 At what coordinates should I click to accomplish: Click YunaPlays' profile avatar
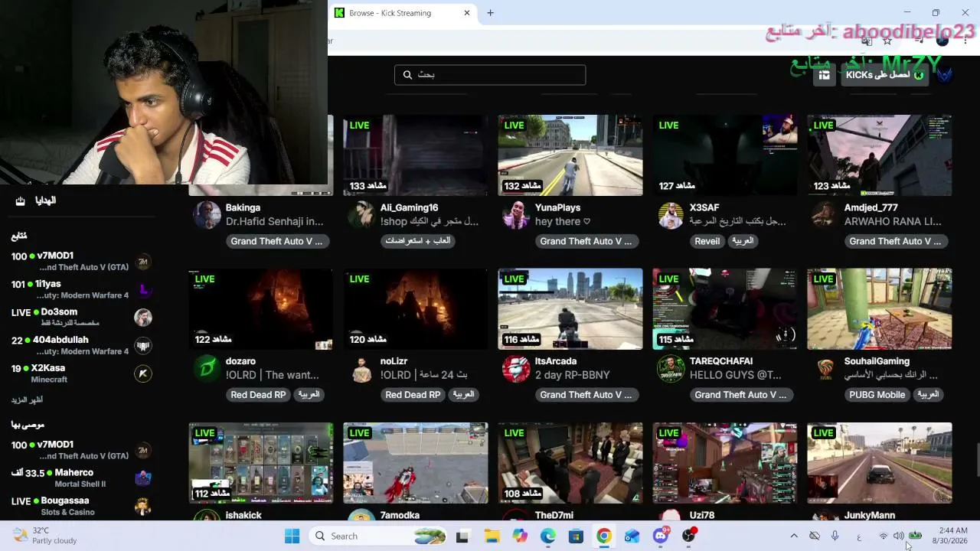516,215
